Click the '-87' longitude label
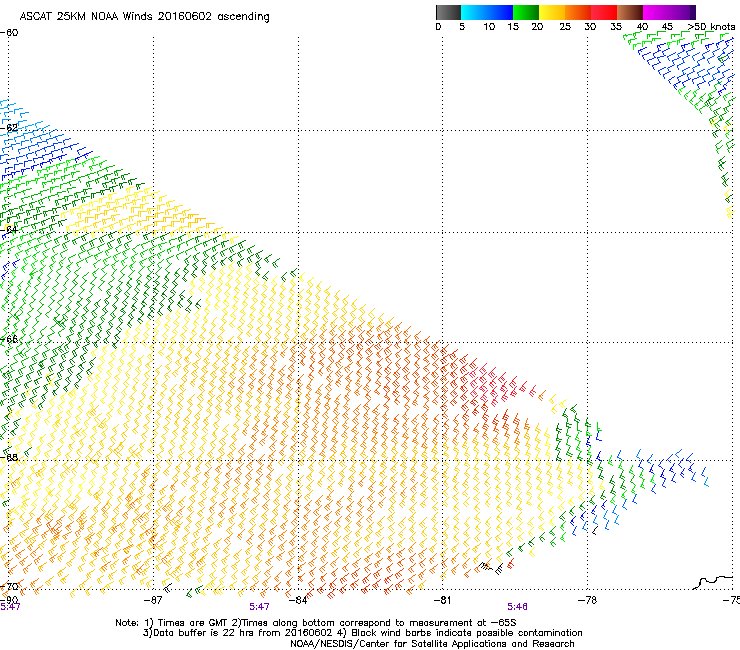This screenshot has height=650, width=740. (x=153, y=600)
